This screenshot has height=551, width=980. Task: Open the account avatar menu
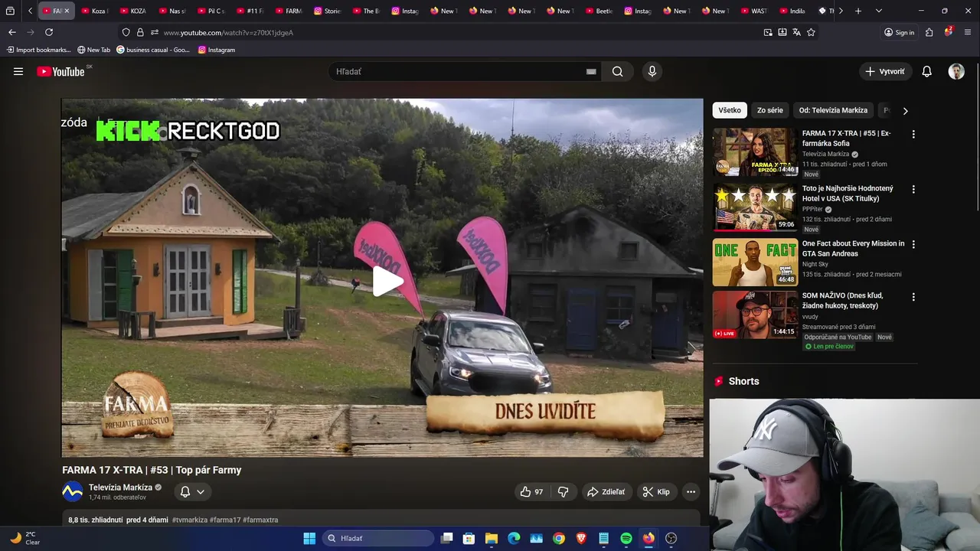[956, 71]
